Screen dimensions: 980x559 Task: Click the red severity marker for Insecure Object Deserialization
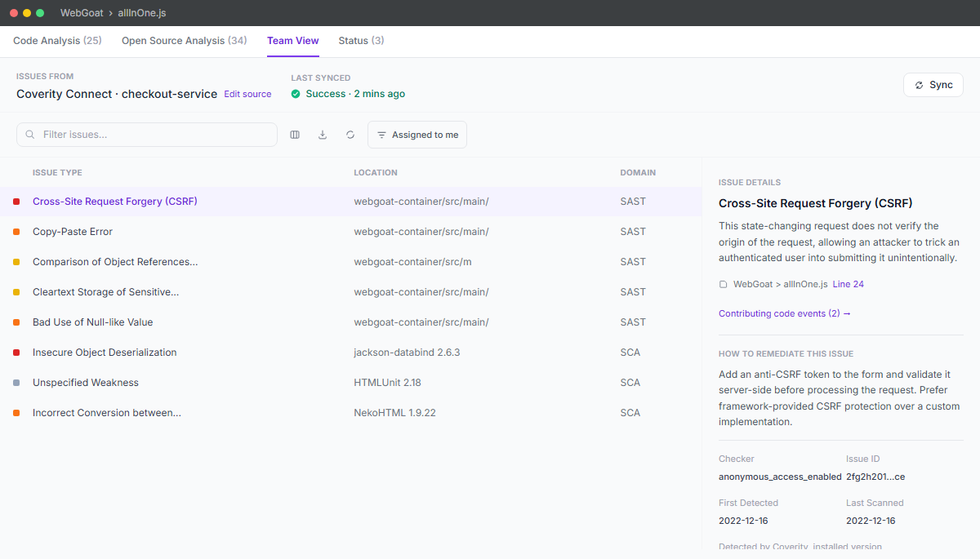[16, 353]
